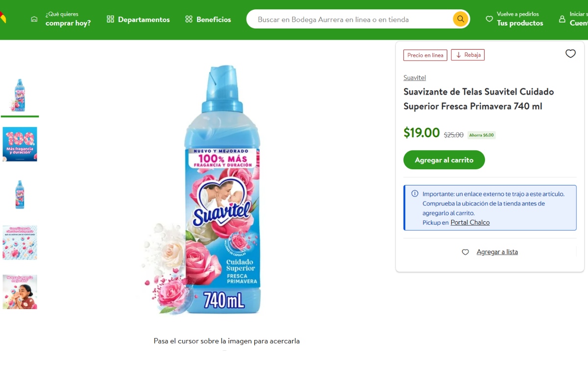Select the Departamentos grid icon
588x390 pixels.
pos(110,19)
